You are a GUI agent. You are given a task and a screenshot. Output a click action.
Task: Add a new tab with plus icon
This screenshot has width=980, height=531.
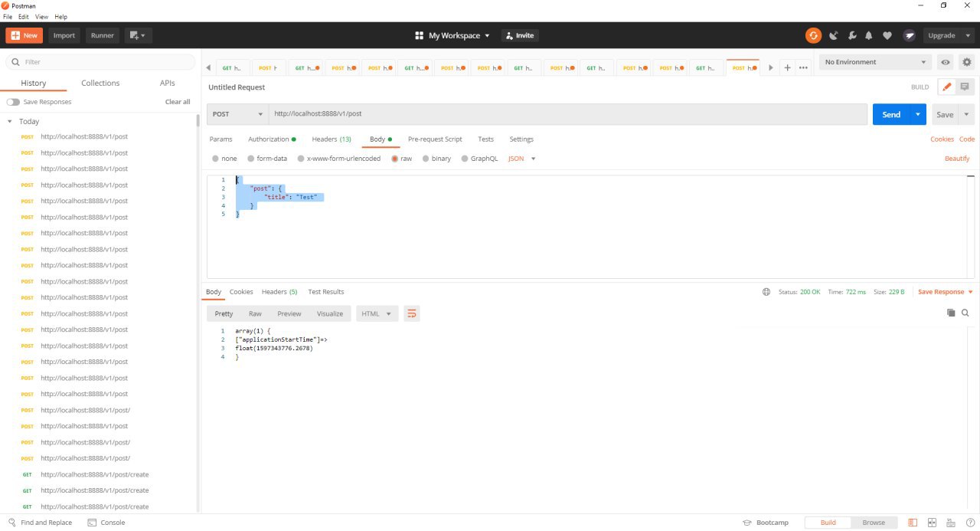(787, 67)
